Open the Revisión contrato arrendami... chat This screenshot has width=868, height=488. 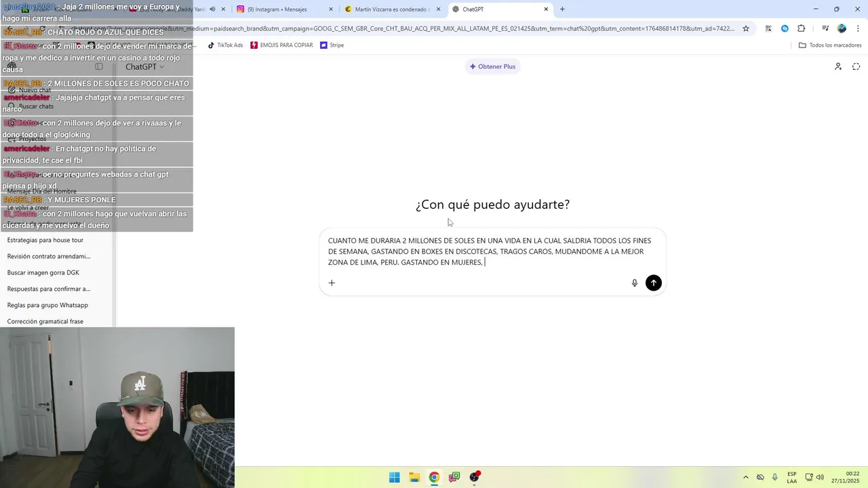[49, 256]
